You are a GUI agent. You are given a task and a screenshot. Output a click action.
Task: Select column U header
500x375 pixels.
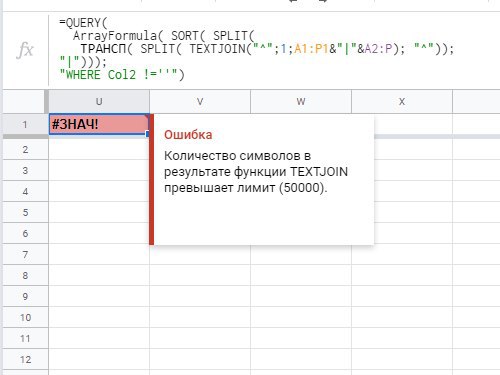pyautogui.click(x=99, y=102)
